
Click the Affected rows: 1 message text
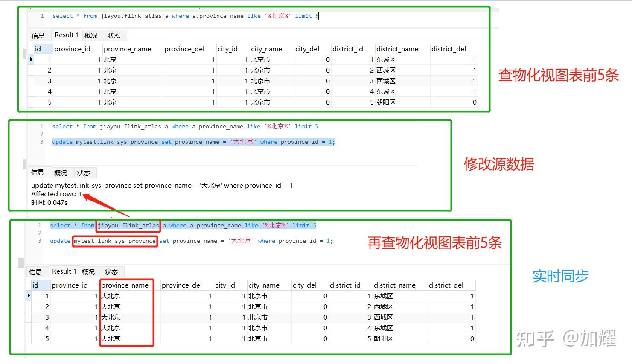click(x=55, y=194)
